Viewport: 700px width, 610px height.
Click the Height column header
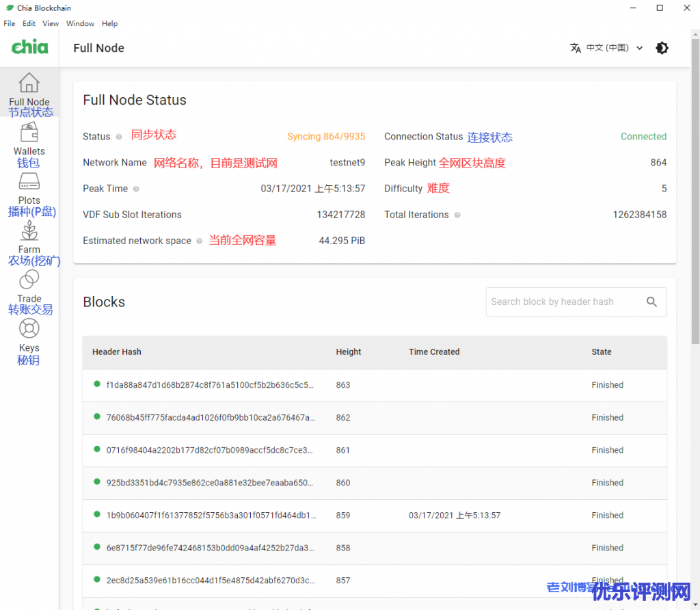[x=348, y=352]
